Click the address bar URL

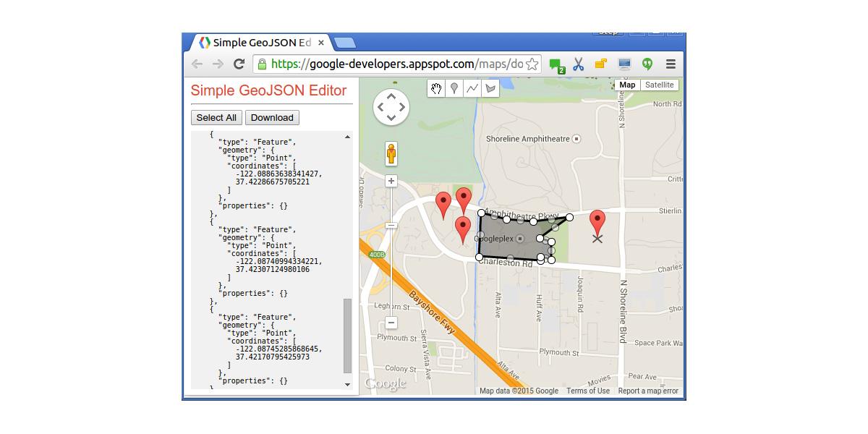pyautogui.click(x=397, y=64)
